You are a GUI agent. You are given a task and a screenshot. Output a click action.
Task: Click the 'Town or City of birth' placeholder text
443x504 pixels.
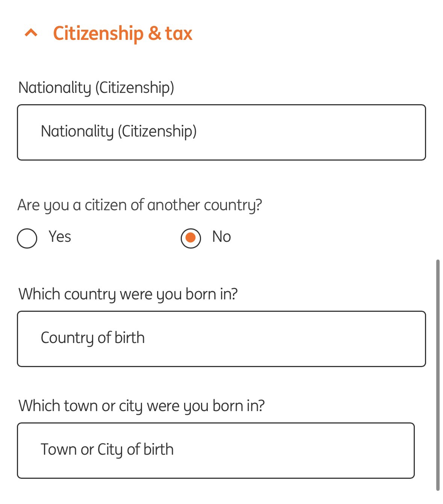point(107,449)
